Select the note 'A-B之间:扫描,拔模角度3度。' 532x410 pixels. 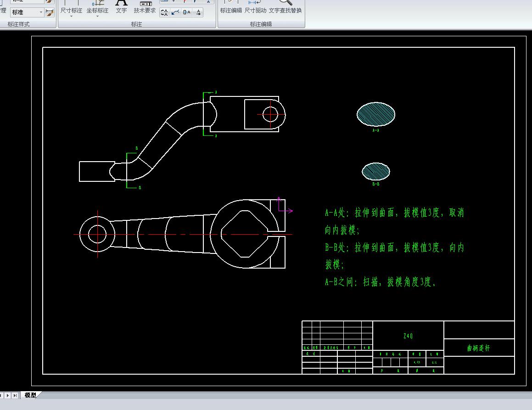coord(381,282)
